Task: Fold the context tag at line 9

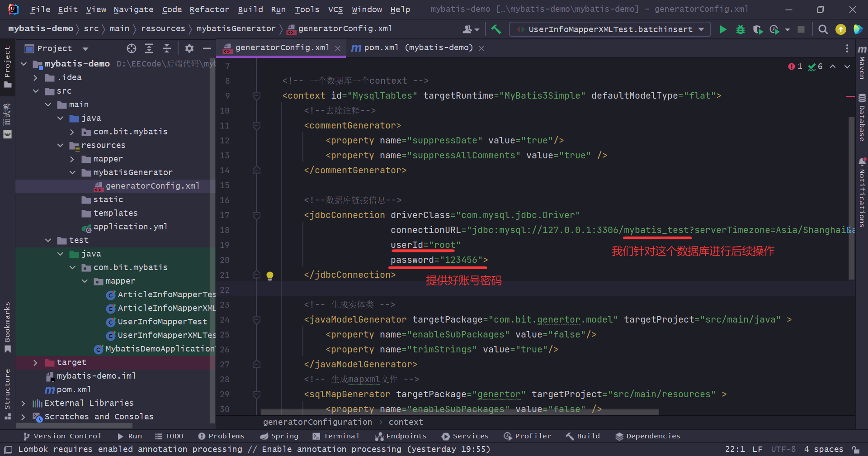Action: [x=256, y=96]
